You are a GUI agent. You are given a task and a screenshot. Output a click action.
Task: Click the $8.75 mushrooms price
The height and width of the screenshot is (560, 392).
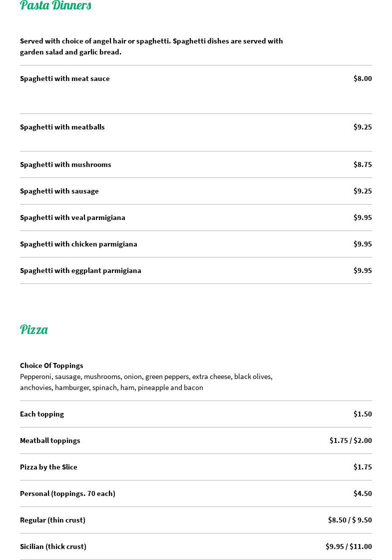(x=363, y=164)
